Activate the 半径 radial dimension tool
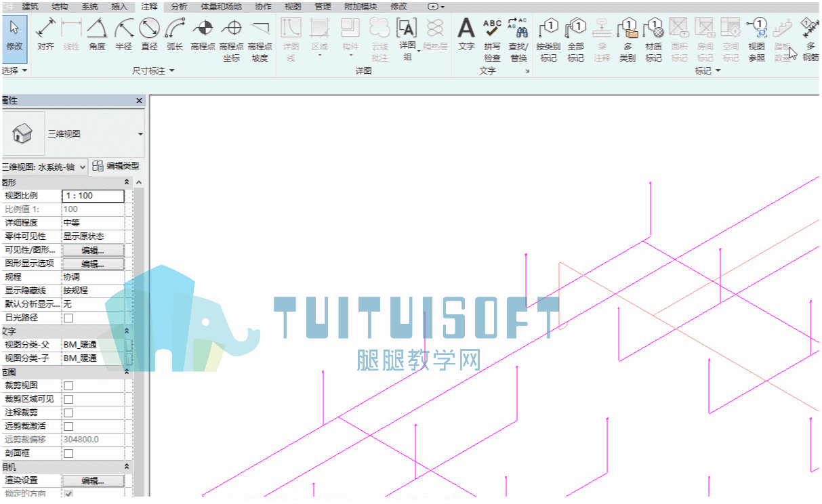 pyautogui.click(x=123, y=35)
